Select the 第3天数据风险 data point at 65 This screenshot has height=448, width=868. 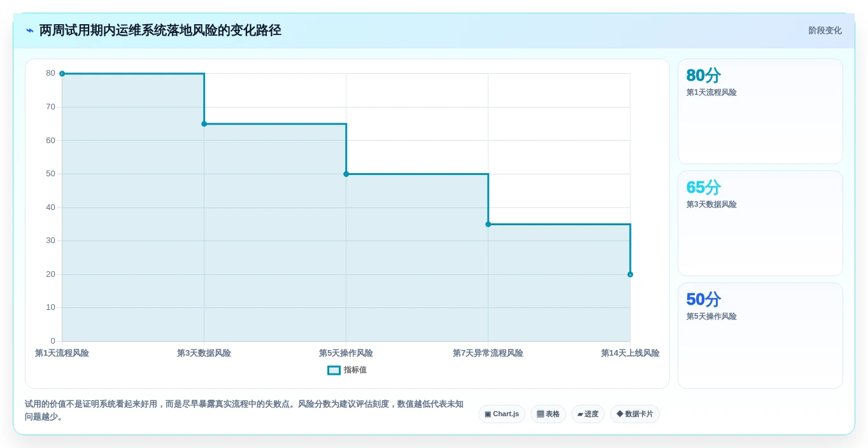pyautogui.click(x=204, y=124)
